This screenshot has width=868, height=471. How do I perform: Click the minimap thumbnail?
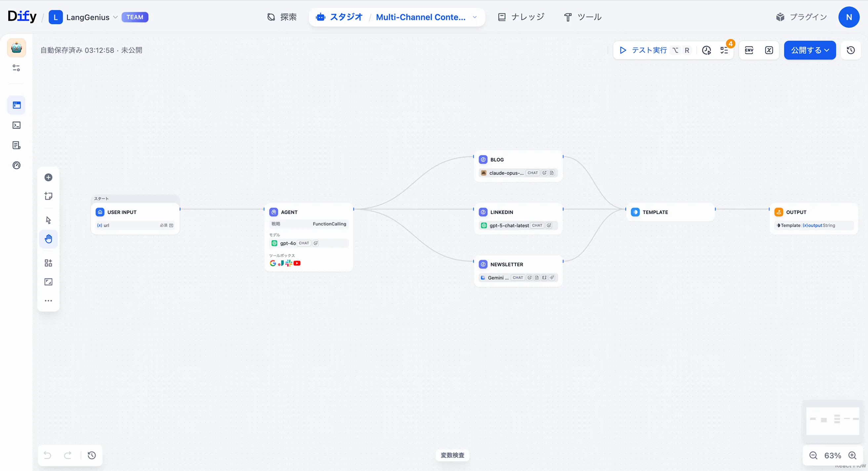(x=833, y=421)
